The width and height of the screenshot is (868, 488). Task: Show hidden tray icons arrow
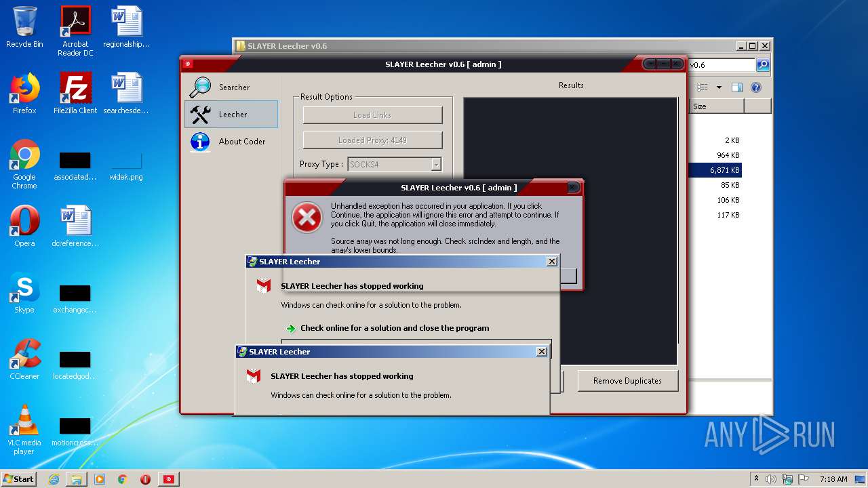(756, 479)
